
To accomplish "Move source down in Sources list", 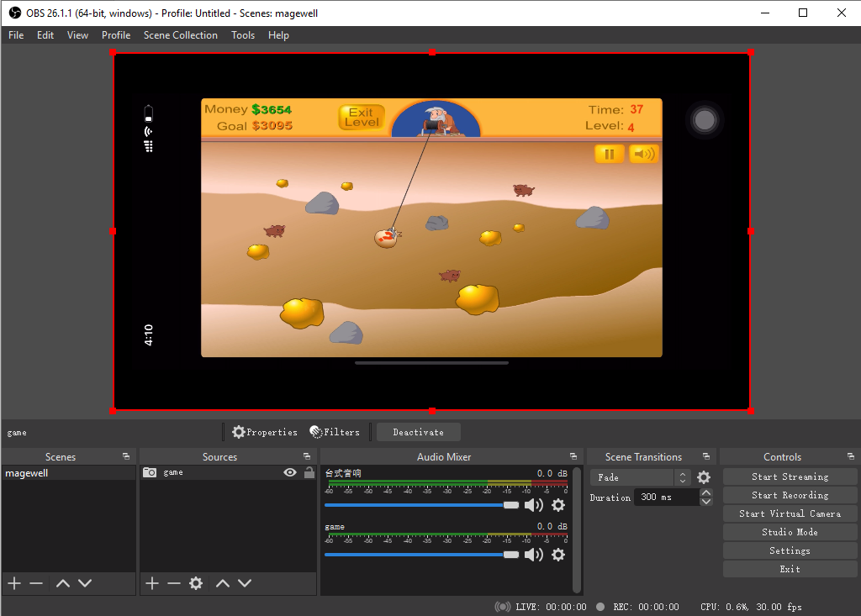I will click(x=245, y=583).
